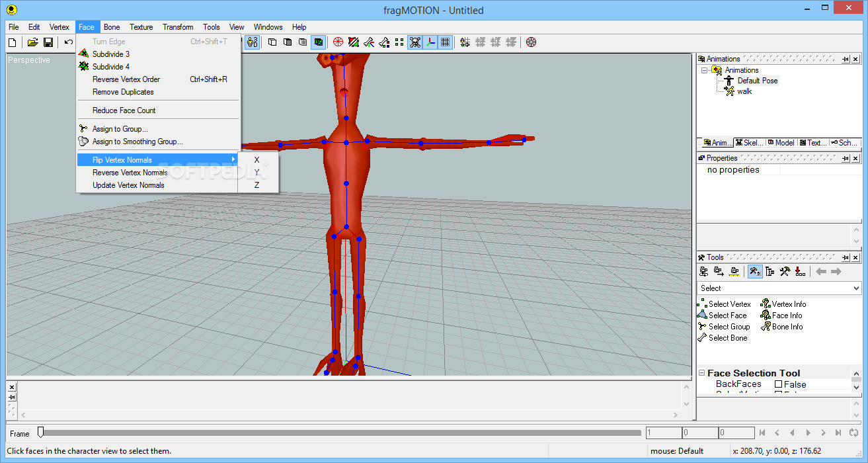Click the last red wheel icon in toolbar
868x463 pixels.
[531, 42]
